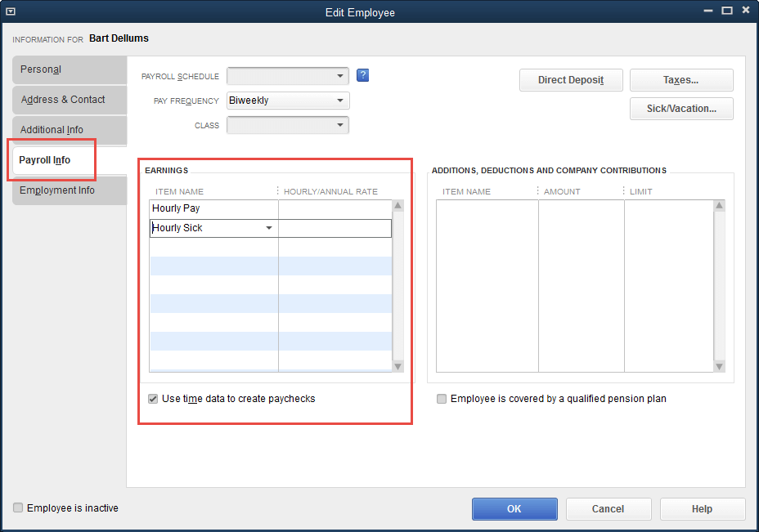Click the blue help question mark icon

pyautogui.click(x=362, y=75)
